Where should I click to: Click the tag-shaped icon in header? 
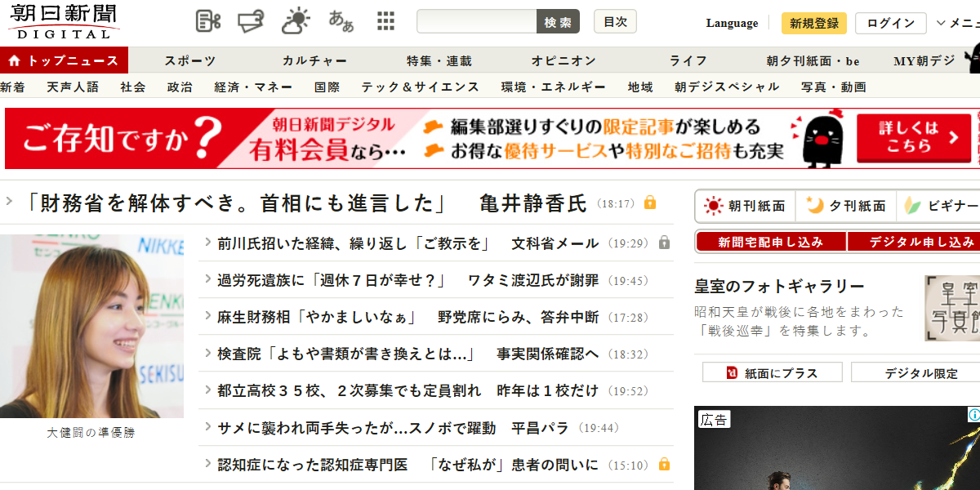[251, 21]
